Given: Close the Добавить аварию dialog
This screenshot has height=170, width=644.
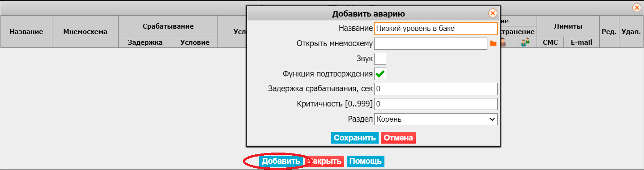Looking at the screenshot, I should tap(492, 13).
